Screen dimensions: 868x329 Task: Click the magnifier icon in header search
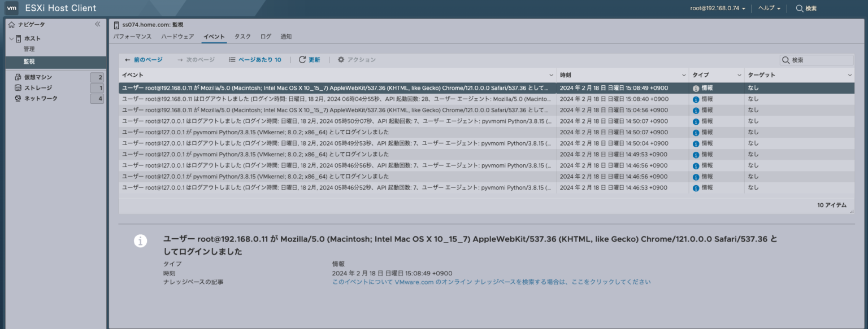[800, 8]
